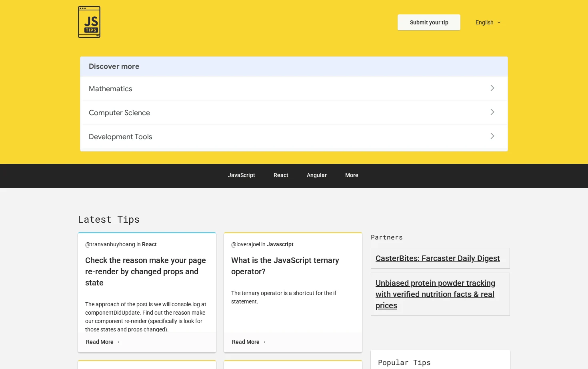Click the Submit your tip button
This screenshot has height=369, width=588.
[x=429, y=22]
